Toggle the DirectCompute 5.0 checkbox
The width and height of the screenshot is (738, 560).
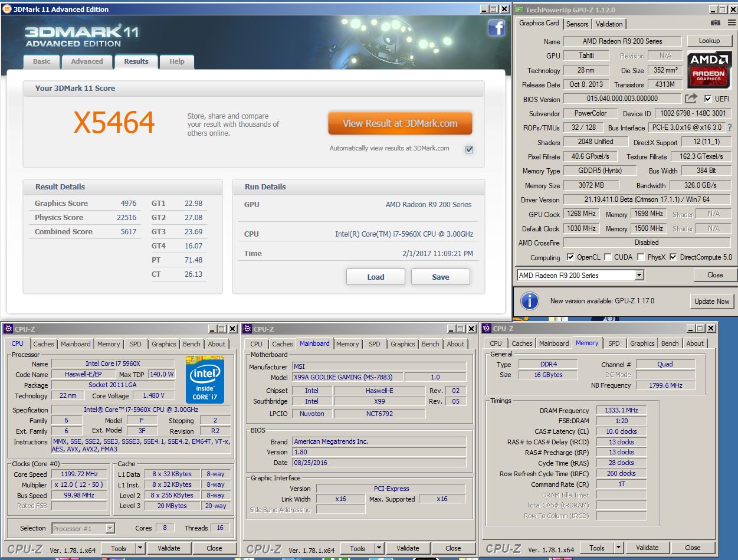click(673, 257)
